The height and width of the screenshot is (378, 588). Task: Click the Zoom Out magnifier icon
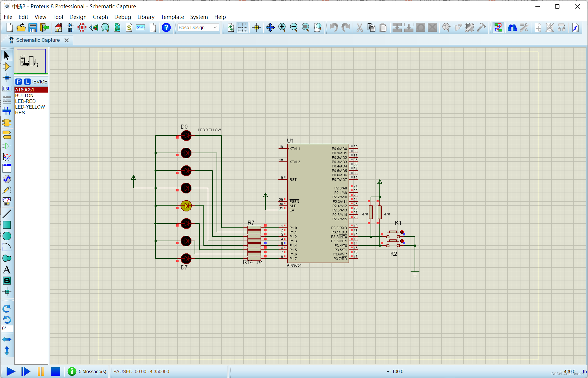(294, 27)
